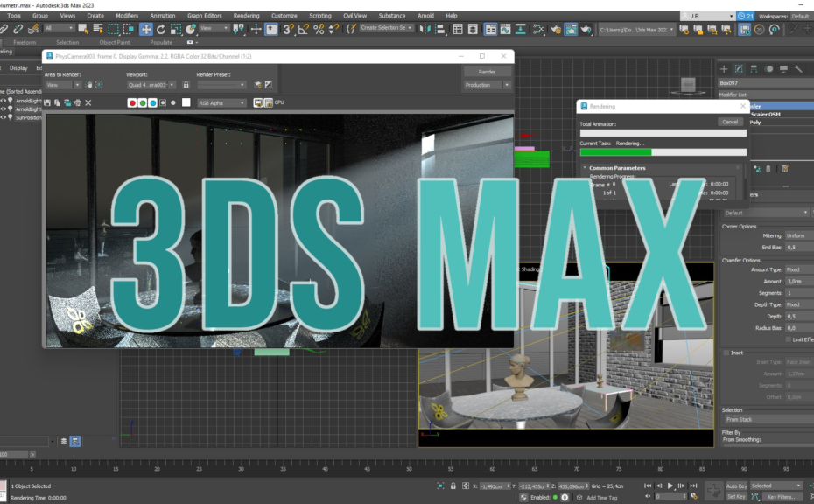Click the Render button in frame window
Image resolution: width=814 pixels, height=504 pixels.
487,72
